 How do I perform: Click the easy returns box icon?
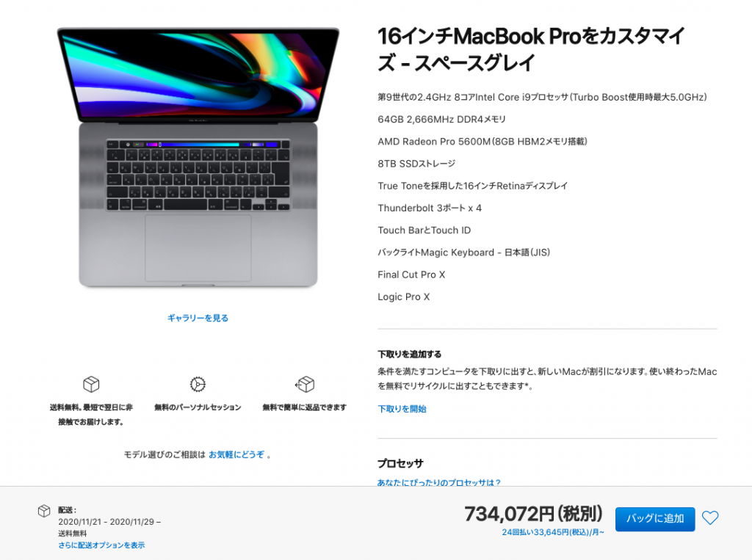[x=305, y=384]
